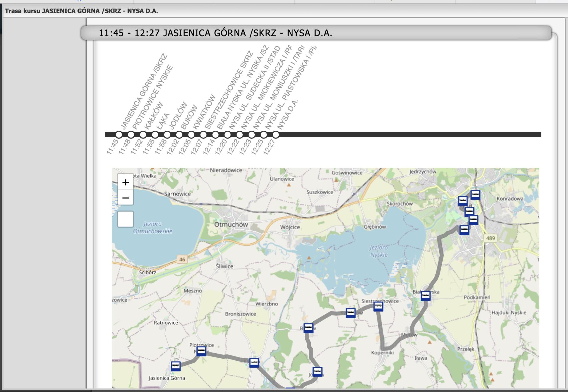This screenshot has width=568, height=392.
Task: Zoom in the map with plus button
Action: (x=125, y=182)
